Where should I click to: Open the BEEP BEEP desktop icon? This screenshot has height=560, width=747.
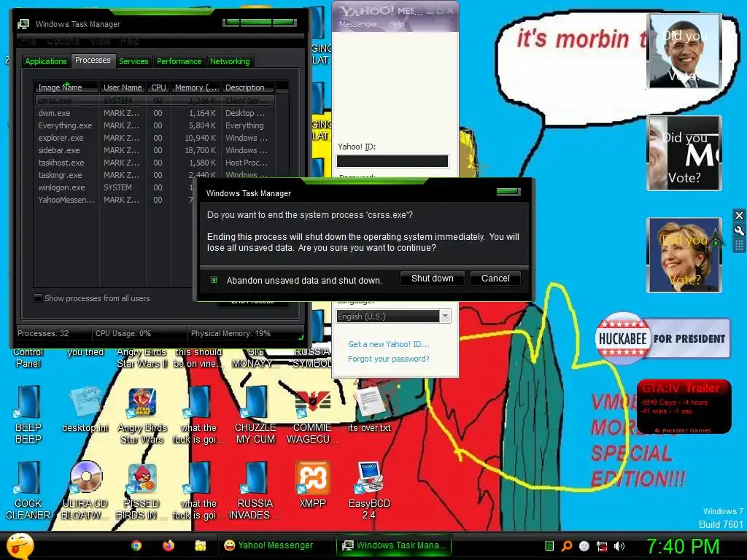pos(28,415)
